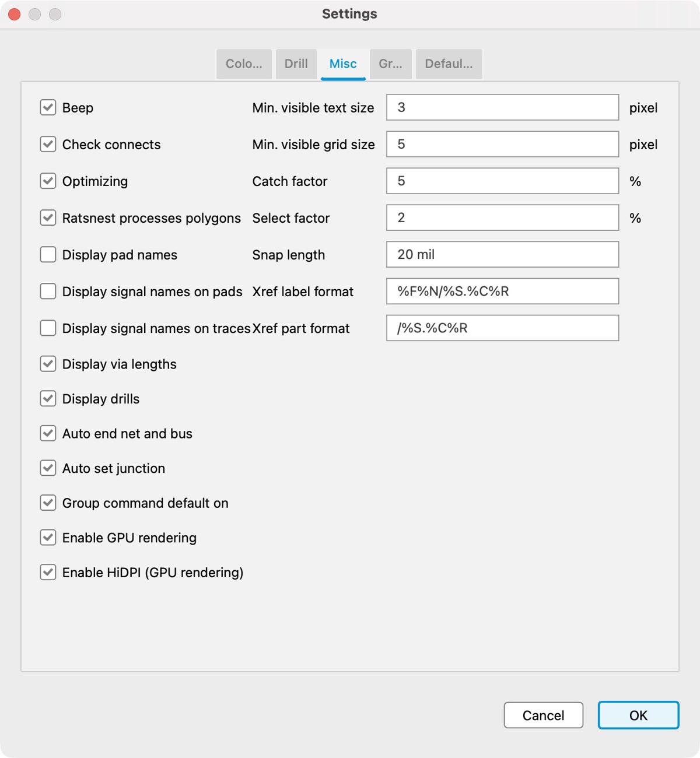The width and height of the screenshot is (700, 758).
Task: Switch to the Drill tab
Action: pos(296,64)
